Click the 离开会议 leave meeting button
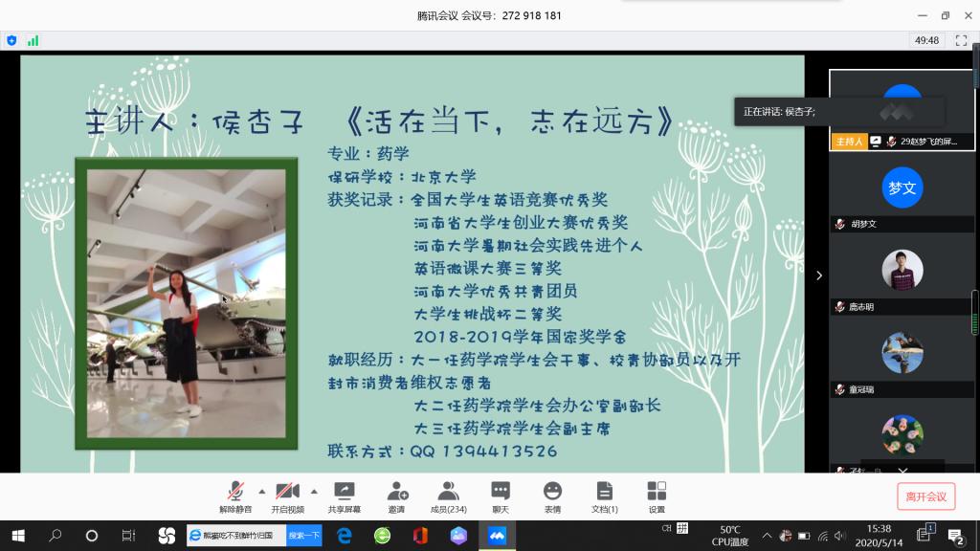980x551 pixels. pos(926,496)
